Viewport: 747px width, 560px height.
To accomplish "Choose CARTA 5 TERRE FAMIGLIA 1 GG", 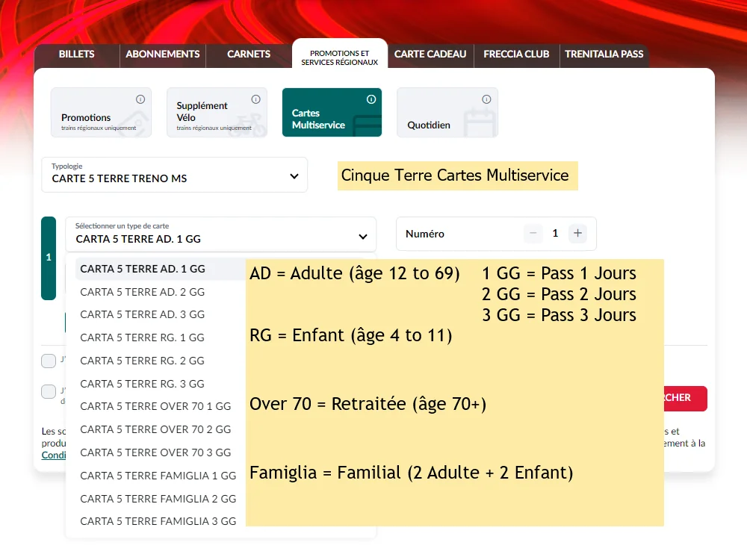I will (x=158, y=476).
